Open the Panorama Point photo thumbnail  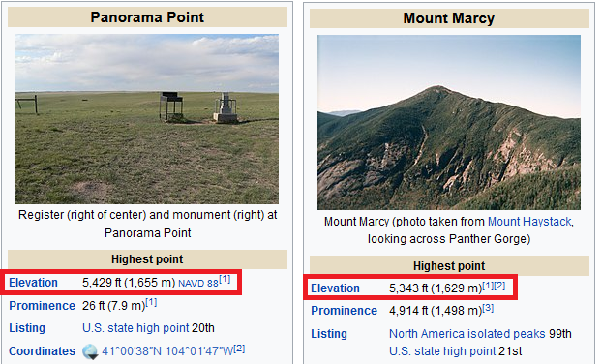click(x=147, y=119)
